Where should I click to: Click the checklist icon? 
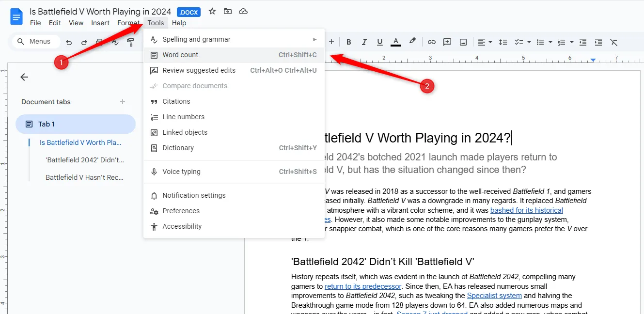(519, 42)
